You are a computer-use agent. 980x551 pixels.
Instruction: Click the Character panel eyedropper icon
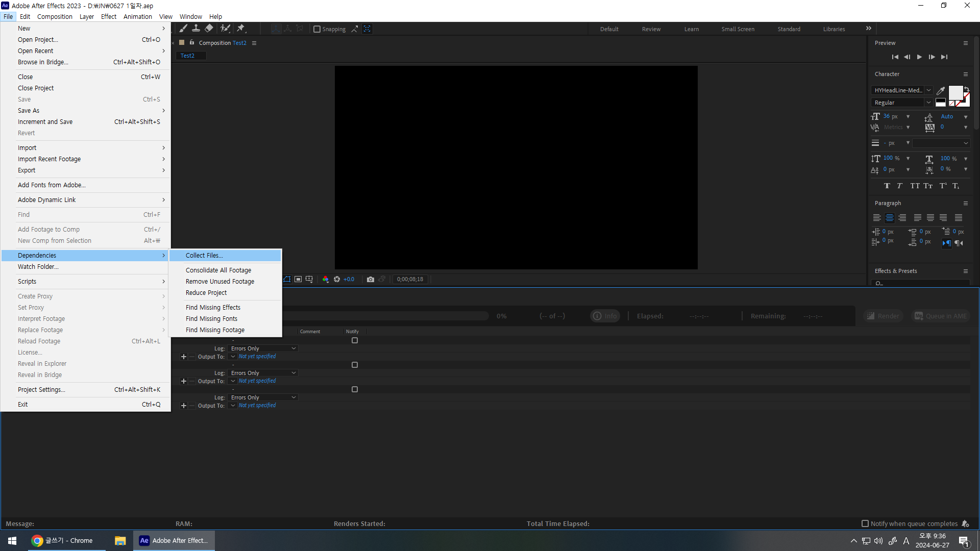pyautogui.click(x=941, y=91)
